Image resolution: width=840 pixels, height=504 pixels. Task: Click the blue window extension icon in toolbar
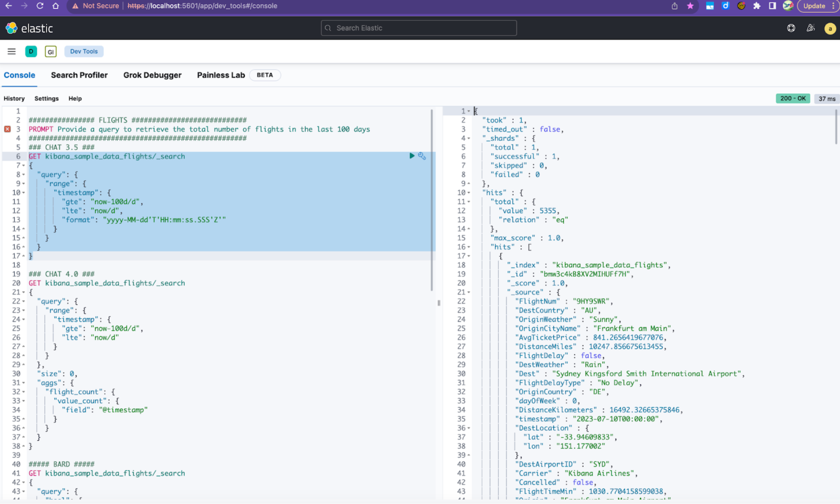tap(710, 6)
